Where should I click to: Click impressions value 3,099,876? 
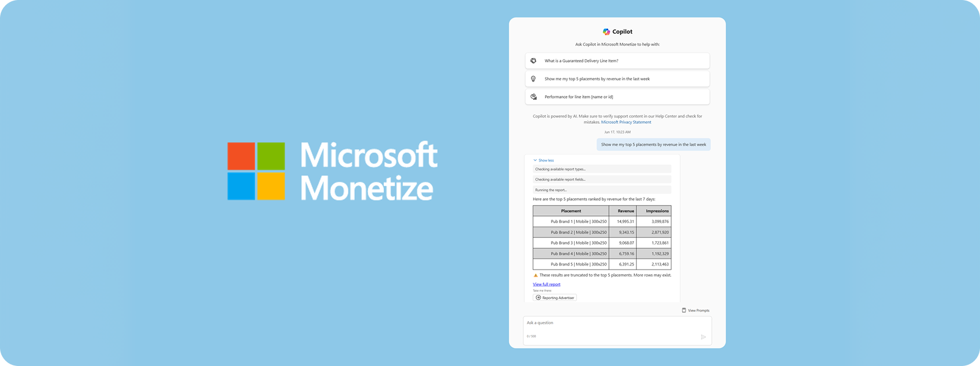[660, 221]
